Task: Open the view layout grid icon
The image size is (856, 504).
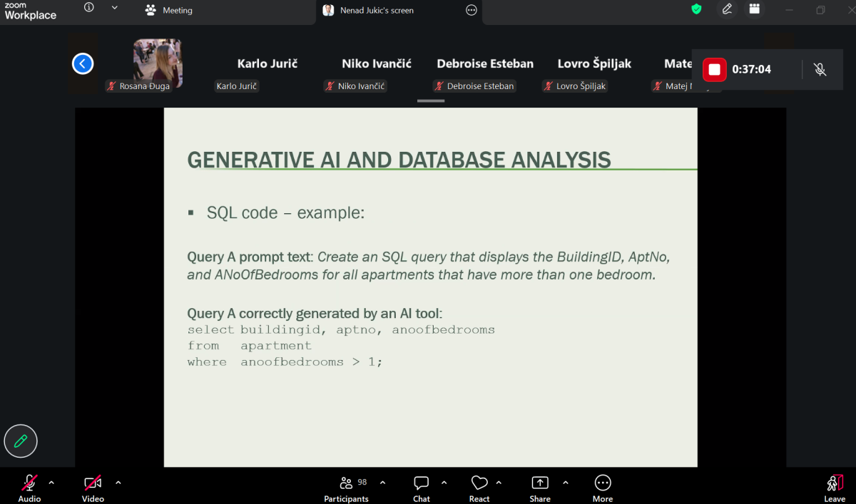Action: pos(753,9)
